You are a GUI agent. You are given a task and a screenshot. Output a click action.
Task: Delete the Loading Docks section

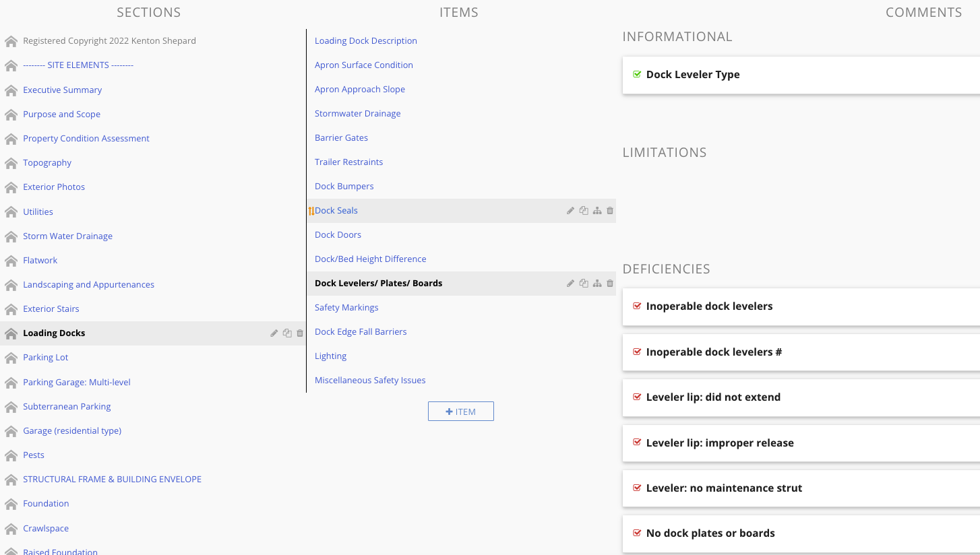[x=300, y=333]
